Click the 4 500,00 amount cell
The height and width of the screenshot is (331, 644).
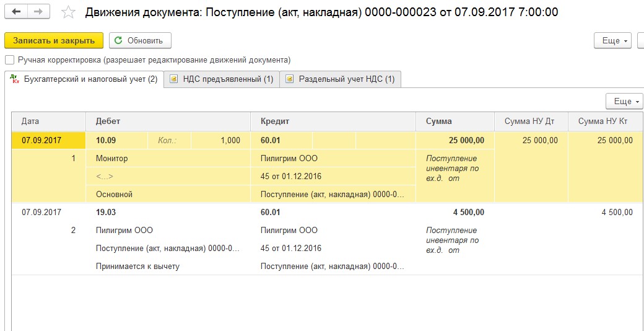point(468,212)
